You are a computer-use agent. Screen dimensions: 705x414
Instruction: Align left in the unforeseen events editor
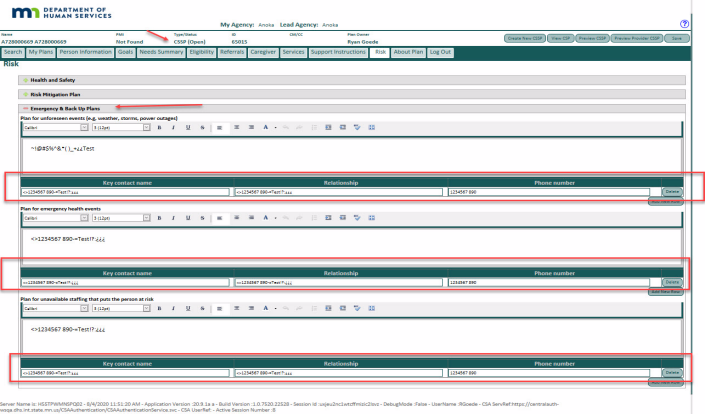click(x=220, y=128)
